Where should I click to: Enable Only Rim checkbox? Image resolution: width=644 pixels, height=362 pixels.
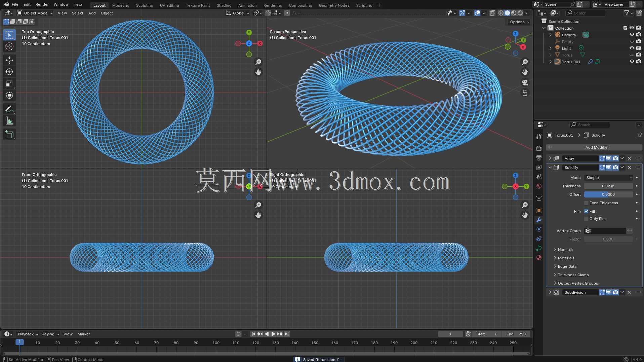(586, 219)
